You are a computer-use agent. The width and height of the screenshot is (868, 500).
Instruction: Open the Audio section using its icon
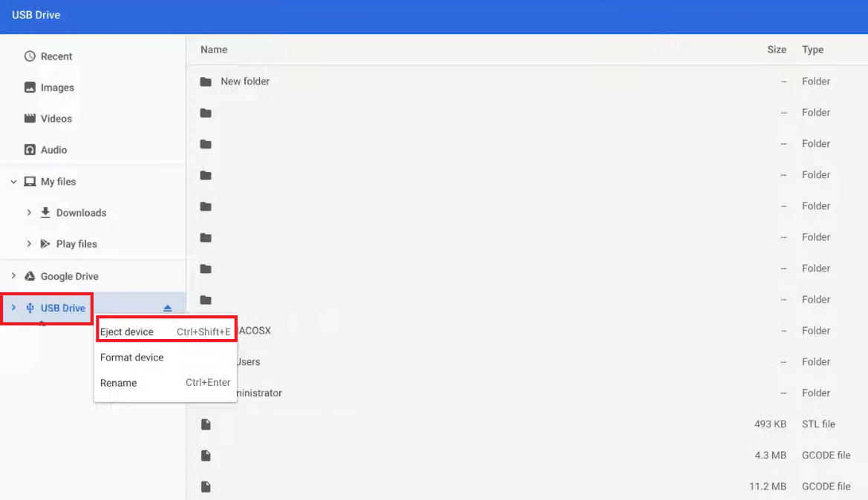click(30, 149)
